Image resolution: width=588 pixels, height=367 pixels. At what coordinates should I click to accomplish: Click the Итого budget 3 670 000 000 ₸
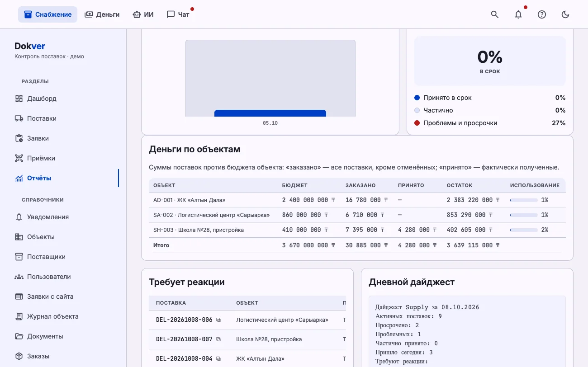click(308, 245)
